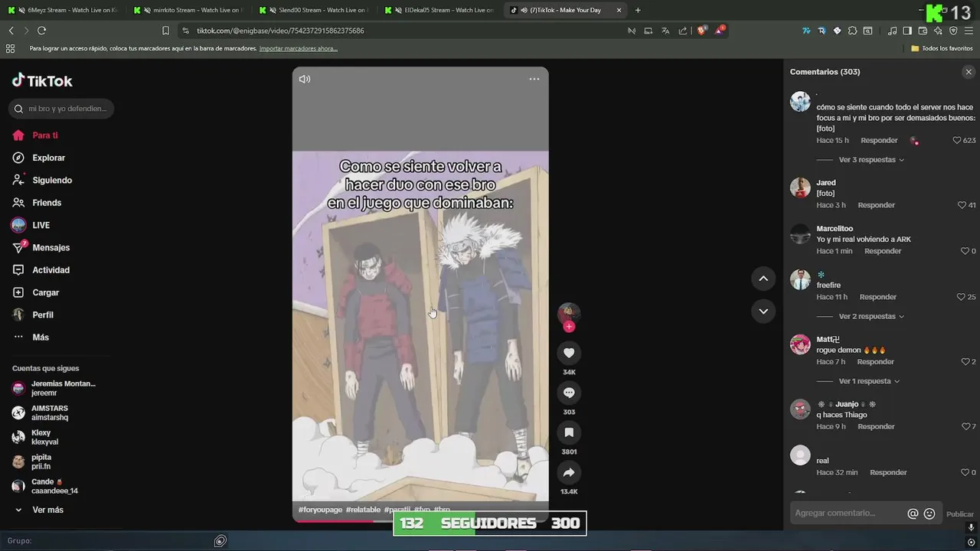The width and height of the screenshot is (980, 551).
Task: Expand Ver 2 respuestas under freefire
Action: coord(871,316)
